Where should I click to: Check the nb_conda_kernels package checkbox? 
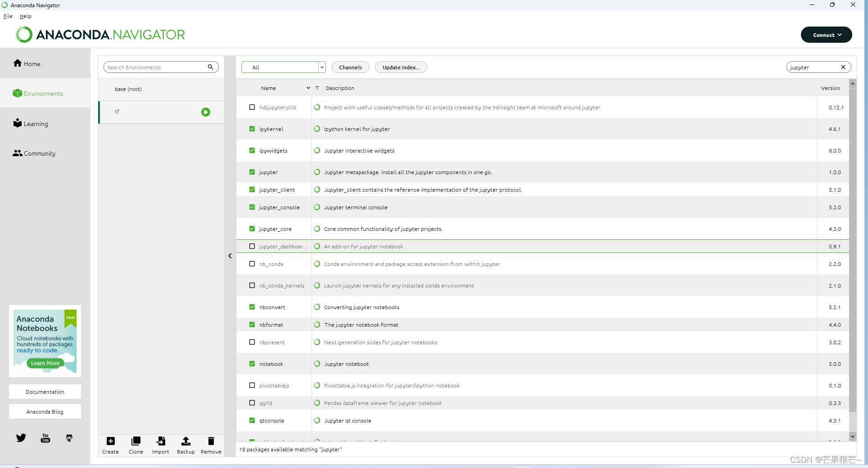[252, 285]
